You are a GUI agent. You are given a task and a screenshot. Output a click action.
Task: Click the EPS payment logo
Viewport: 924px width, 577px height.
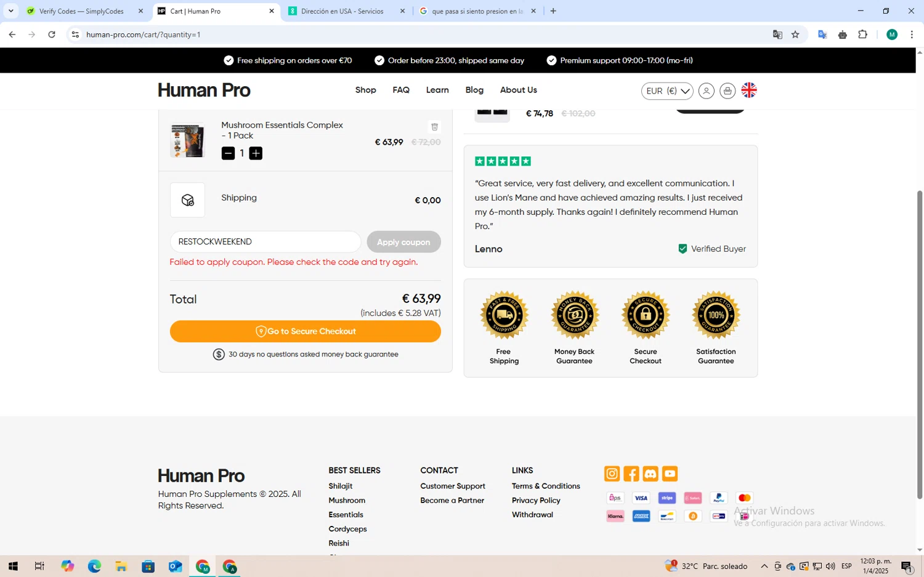[615, 498]
